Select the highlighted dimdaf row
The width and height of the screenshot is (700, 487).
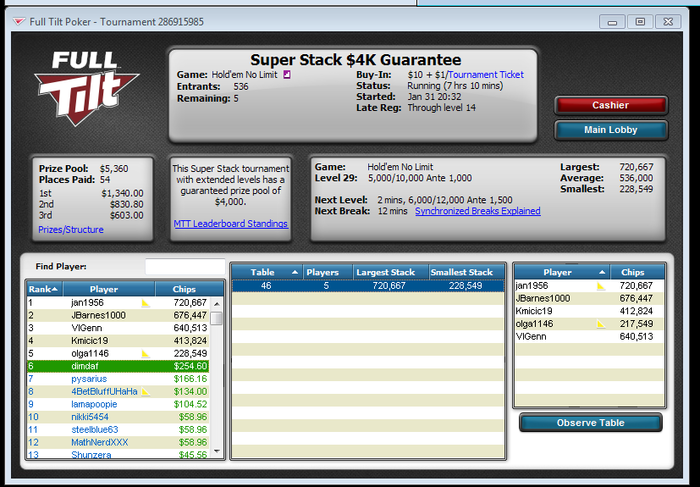tap(118, 366)
